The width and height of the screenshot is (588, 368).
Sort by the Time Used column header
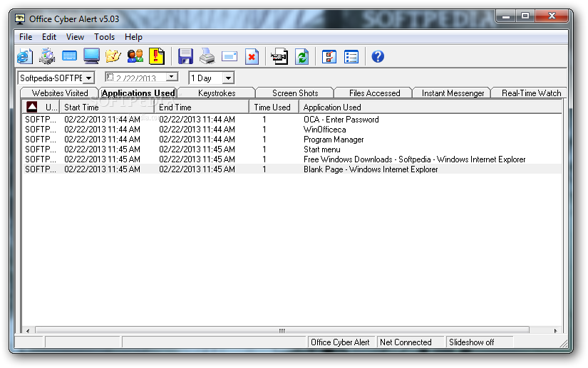[x=274, y=107]
